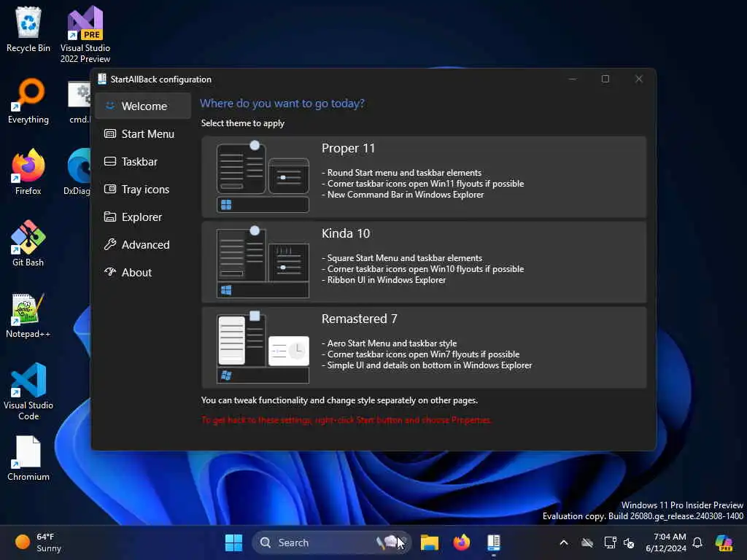Click the cloud sync tray icon

[x=587, y=542]
